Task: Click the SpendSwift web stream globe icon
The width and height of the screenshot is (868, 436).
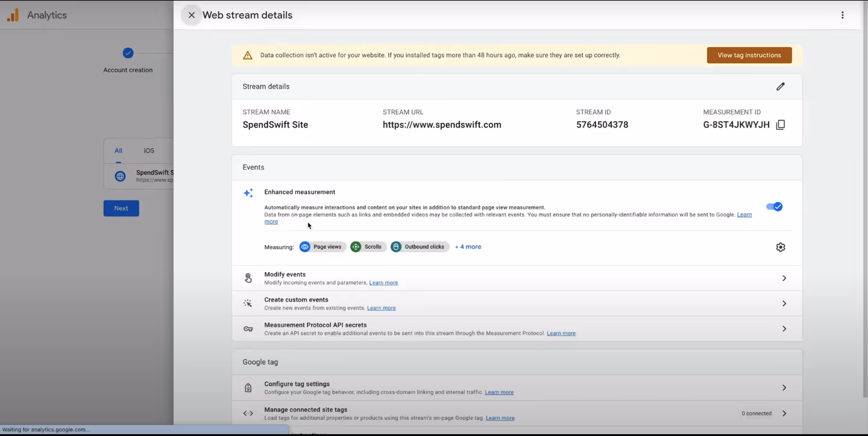Action: 121,176
